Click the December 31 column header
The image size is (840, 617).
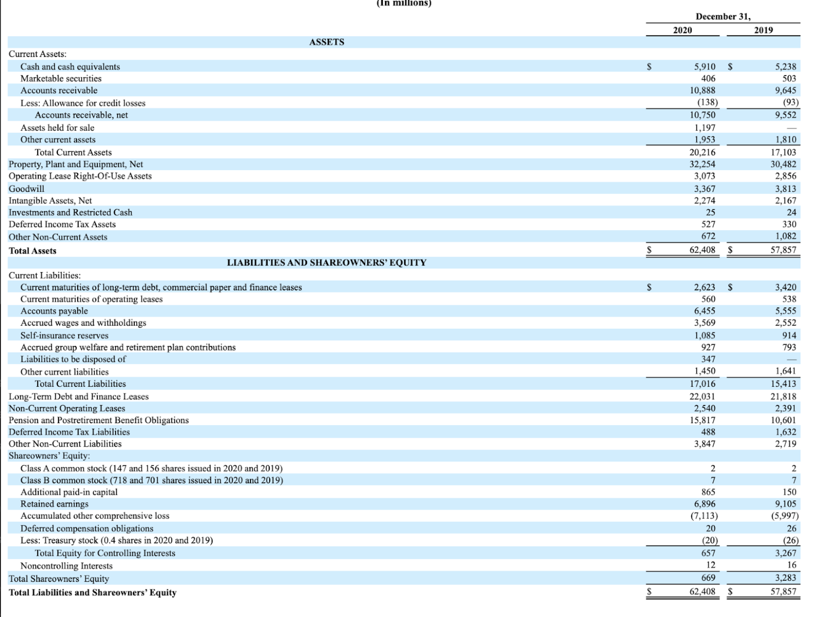click(723, 16)
